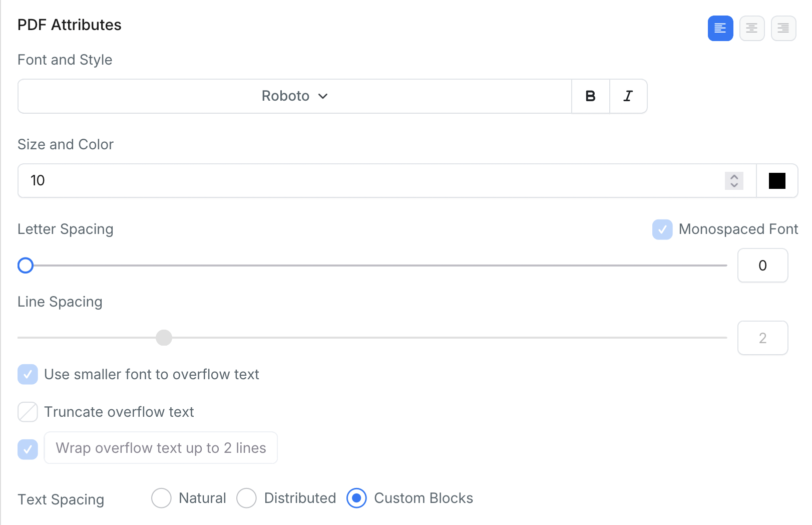
Task: Select Natural text spacing option
Action: [161, 498]
